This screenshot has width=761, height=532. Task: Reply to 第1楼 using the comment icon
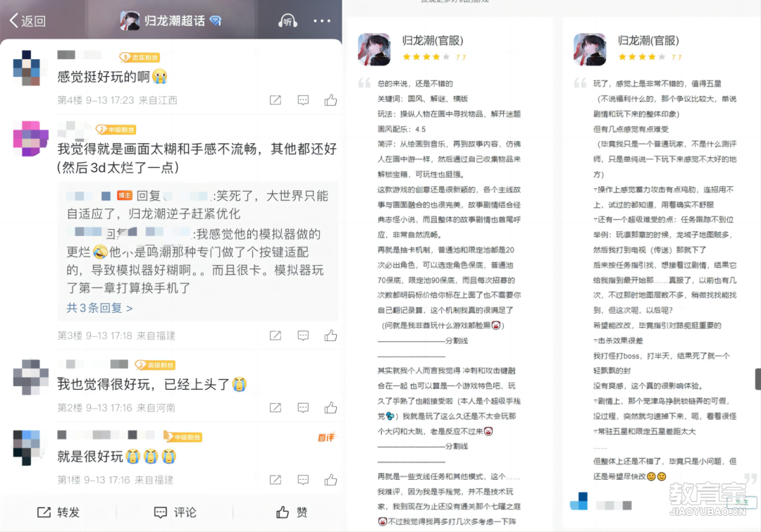[303, 480]
